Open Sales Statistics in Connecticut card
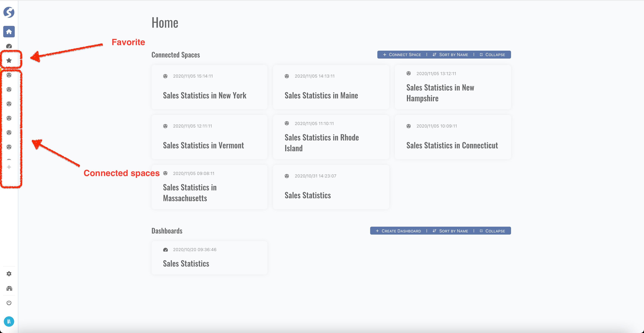 pyautogui.click(x=453, y=137)
